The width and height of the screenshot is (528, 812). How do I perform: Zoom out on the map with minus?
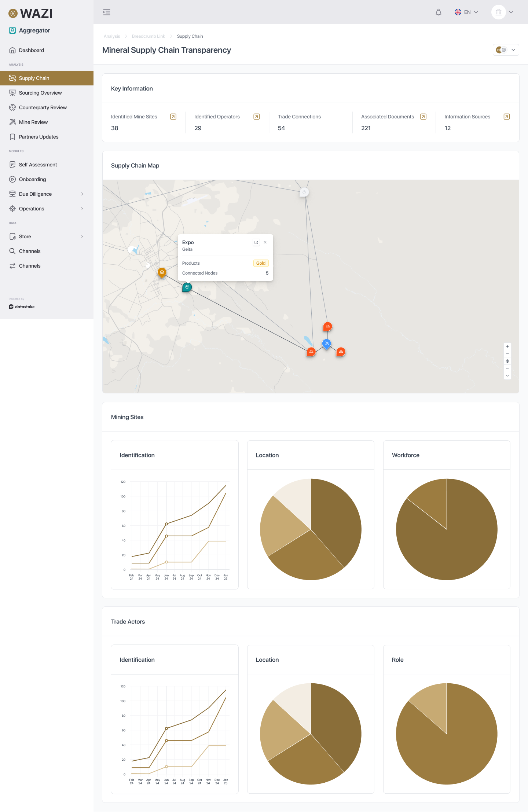507,354
